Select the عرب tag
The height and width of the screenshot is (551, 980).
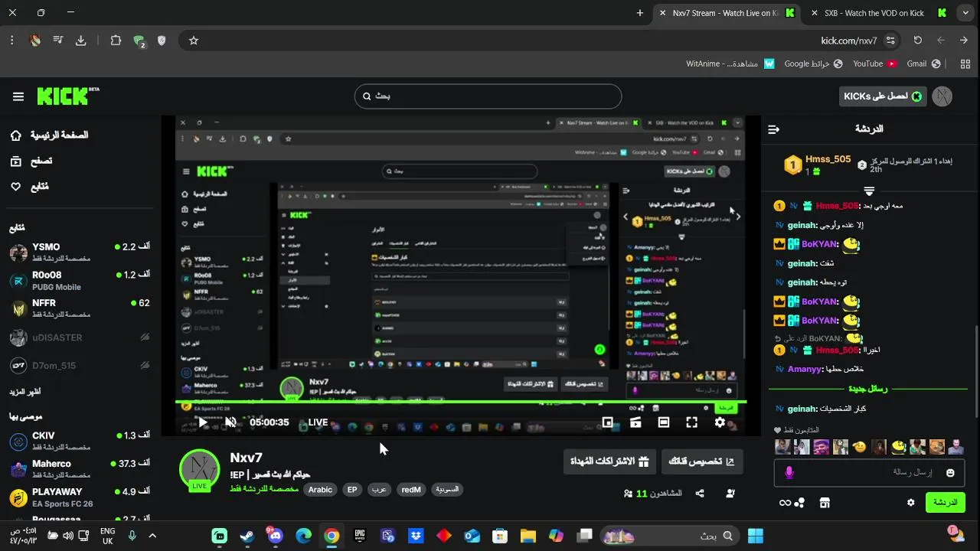(x=379, y=490)
